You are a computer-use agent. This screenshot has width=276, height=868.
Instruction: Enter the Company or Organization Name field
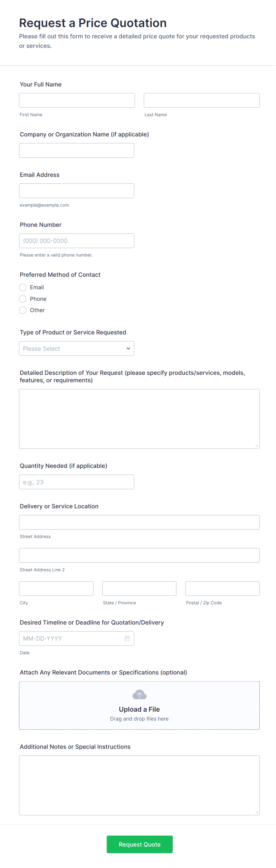pyautogui.click(x=76, y=150)
